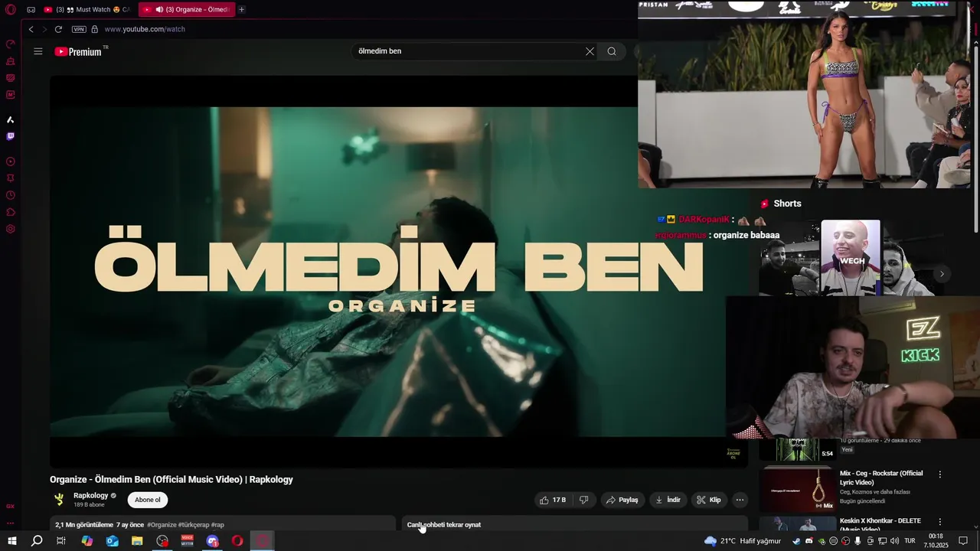Switch to the "Must Watch" YouTube tab

click(x=87, y=10)
